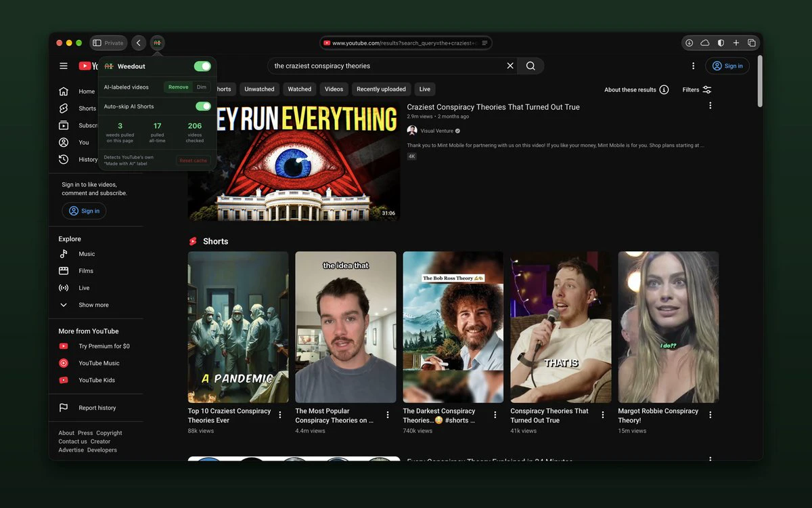The image size is (812, 508).
Task: Click the sidebar Sign in button
Action: pyautogui.click(x=84, y=211)
